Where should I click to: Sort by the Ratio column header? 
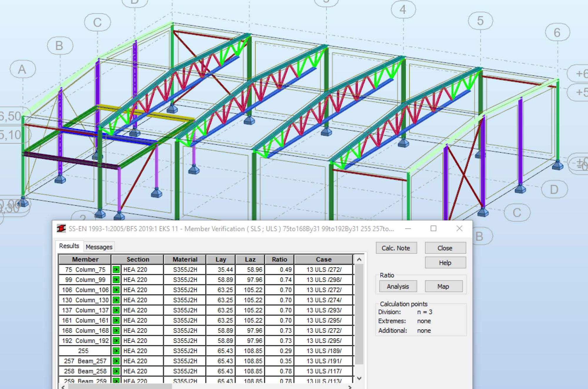tap(279, 259)
